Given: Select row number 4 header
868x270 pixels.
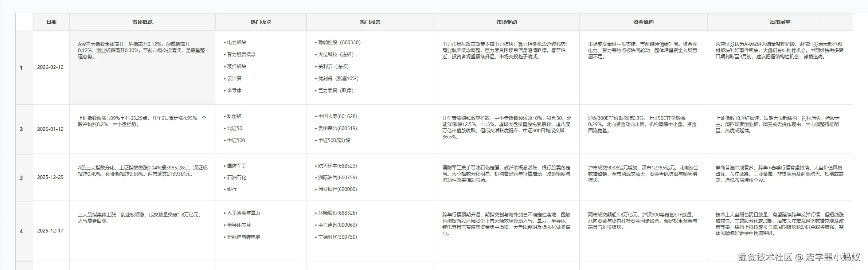Looking at the screenshot, I should (x=24, y=231).
